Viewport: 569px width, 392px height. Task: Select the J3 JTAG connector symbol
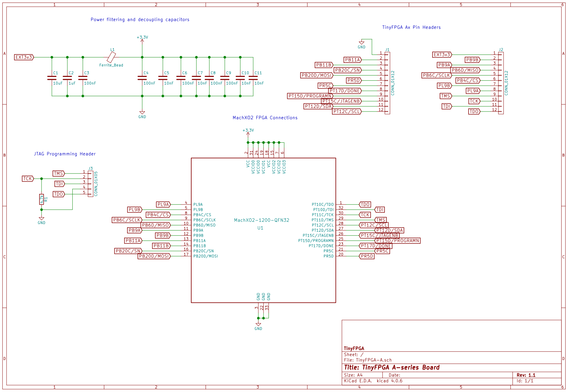pyautogui.click(x=90, y=184)
